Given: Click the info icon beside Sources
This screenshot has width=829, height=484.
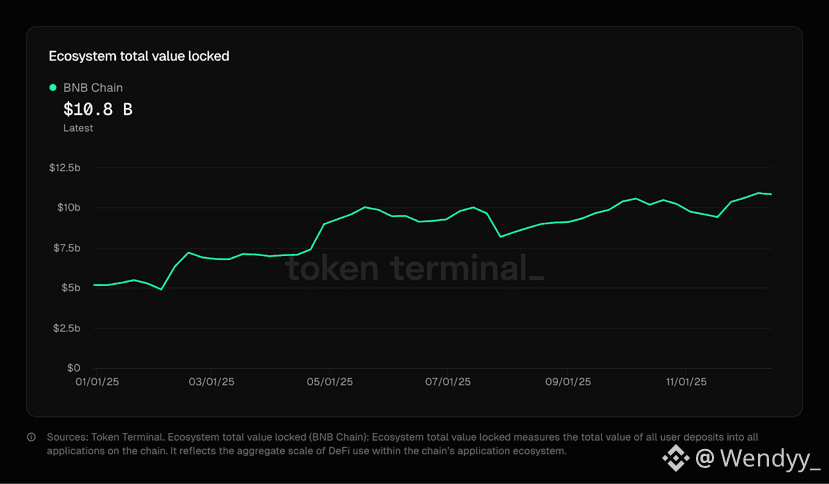Looking at the screenshot, I should 31,437.
